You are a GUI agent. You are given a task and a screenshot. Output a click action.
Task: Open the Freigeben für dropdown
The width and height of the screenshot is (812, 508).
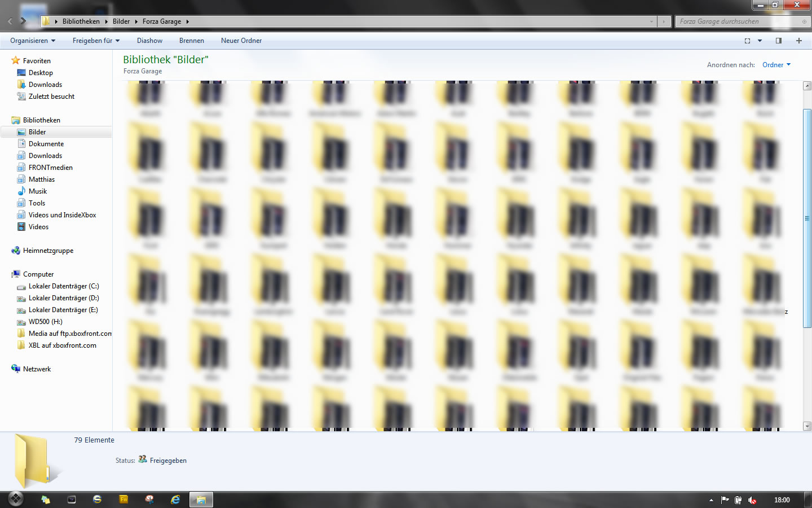96,41
